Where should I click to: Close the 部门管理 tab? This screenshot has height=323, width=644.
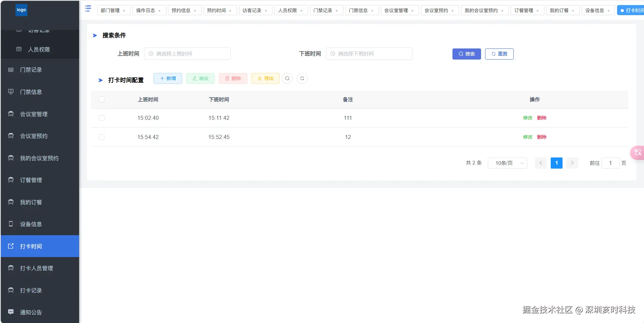(x=124, y=11)
